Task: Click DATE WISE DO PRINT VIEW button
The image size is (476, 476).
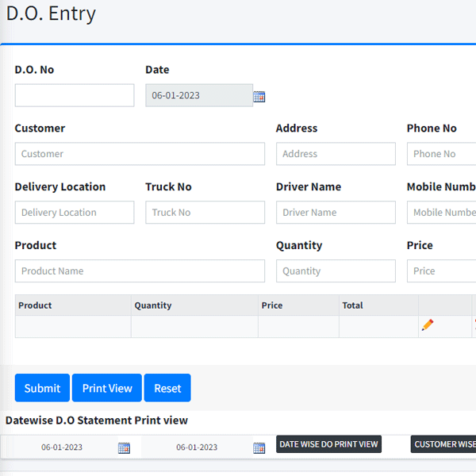Action: click(x=328, y=444)
